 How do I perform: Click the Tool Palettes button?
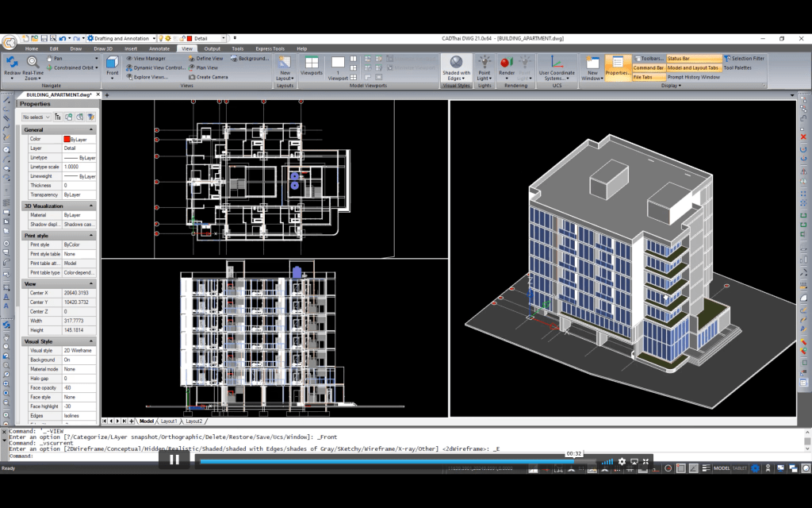point(737,67)
